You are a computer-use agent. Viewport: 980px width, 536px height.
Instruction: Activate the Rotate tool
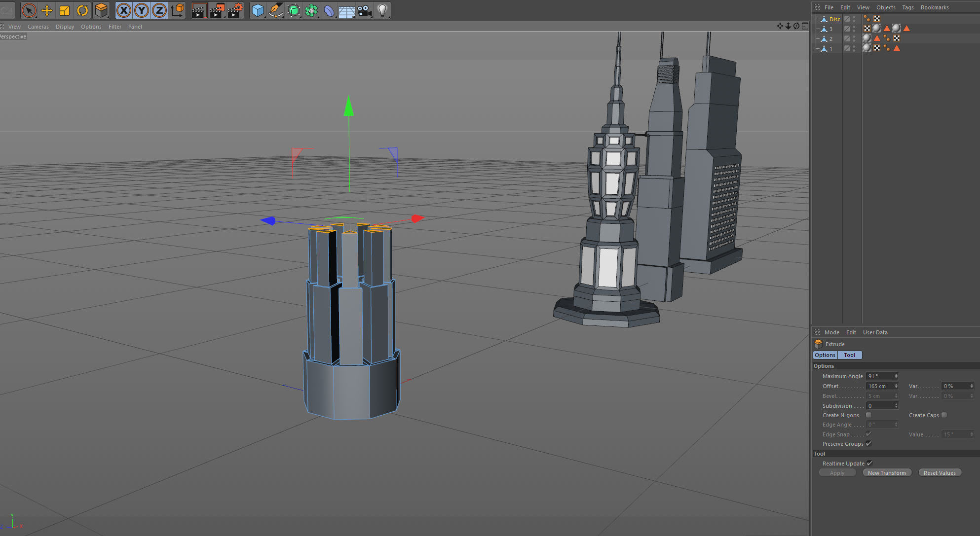[x=82, y=10]
